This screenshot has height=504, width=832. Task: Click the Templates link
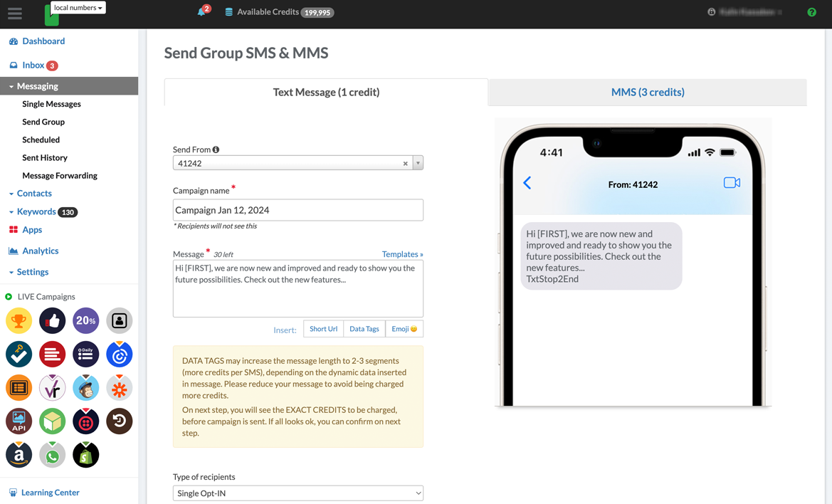402,254
